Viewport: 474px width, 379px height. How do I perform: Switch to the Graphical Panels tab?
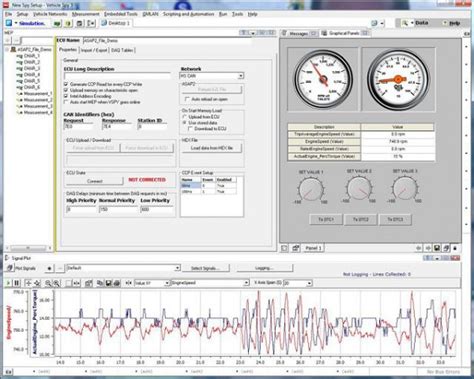point(344,33)
